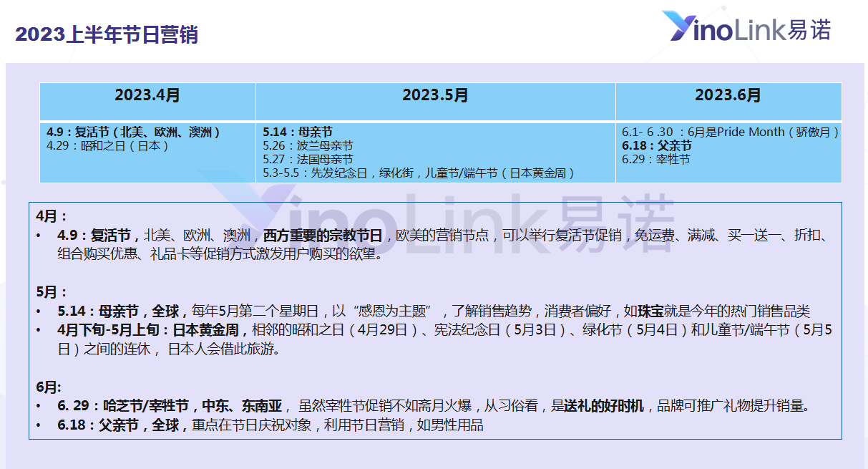
Task: Click the 6.18：父亲节 table entry
Action: click(x=656, y=145)
